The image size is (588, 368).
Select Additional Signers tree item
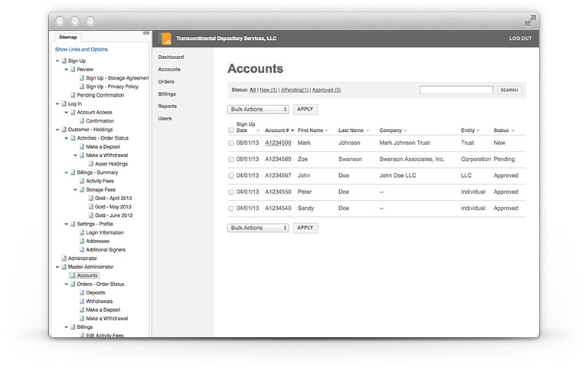coord(106,250)
